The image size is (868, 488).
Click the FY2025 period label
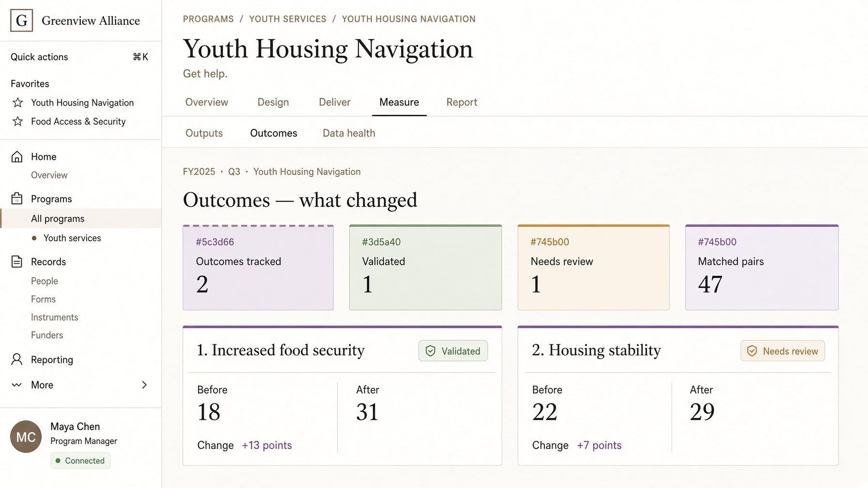point(199,172)
